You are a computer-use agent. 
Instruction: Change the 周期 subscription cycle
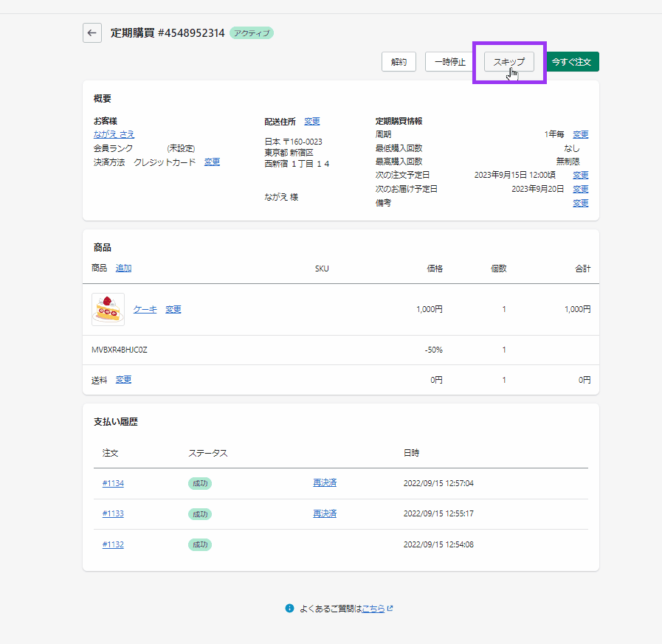pyautogui.click(x=581, y=134)
